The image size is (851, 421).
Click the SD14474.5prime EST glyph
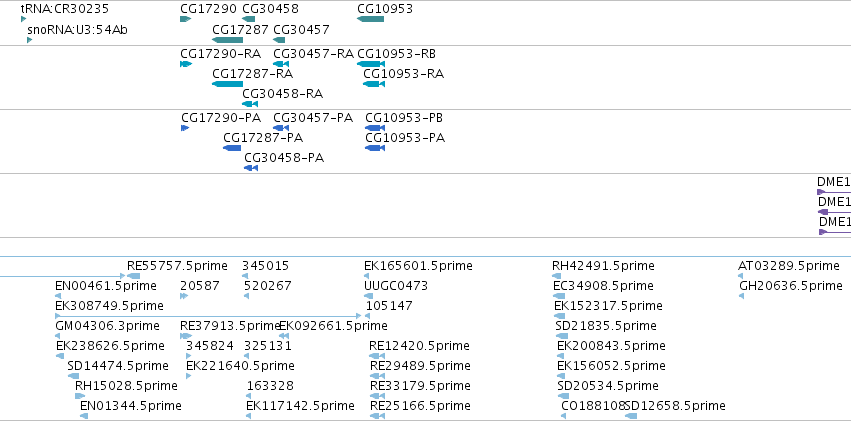click(x=73, y=376)
